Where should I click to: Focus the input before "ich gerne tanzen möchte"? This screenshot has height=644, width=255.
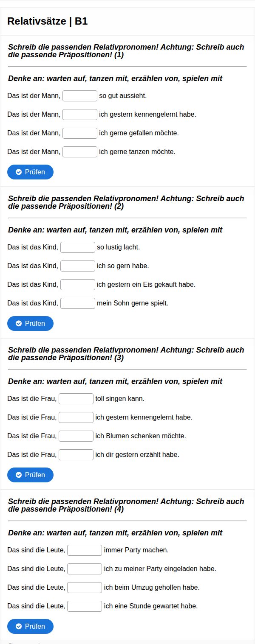click(x=80, y=152)
